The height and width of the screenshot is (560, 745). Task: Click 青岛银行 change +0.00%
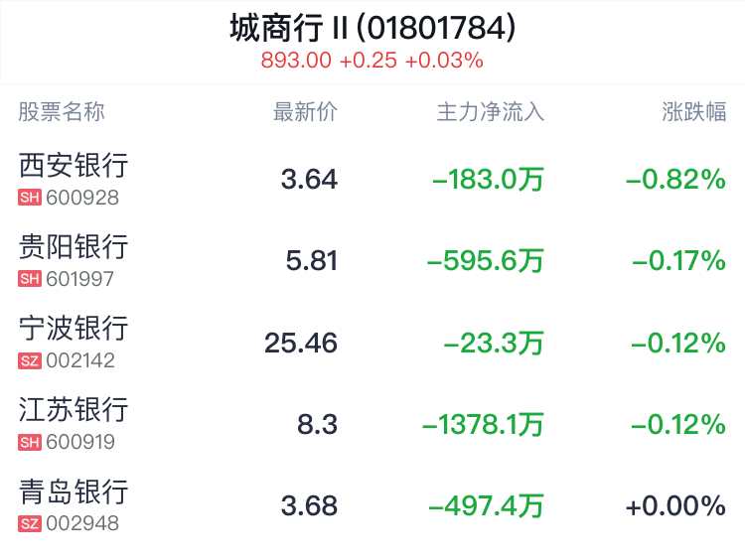(x=675, y=505)
